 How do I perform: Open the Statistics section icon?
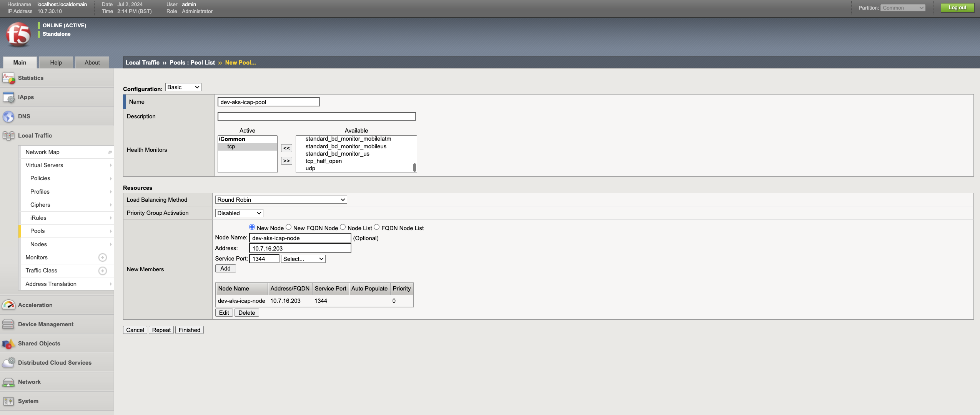8,78
